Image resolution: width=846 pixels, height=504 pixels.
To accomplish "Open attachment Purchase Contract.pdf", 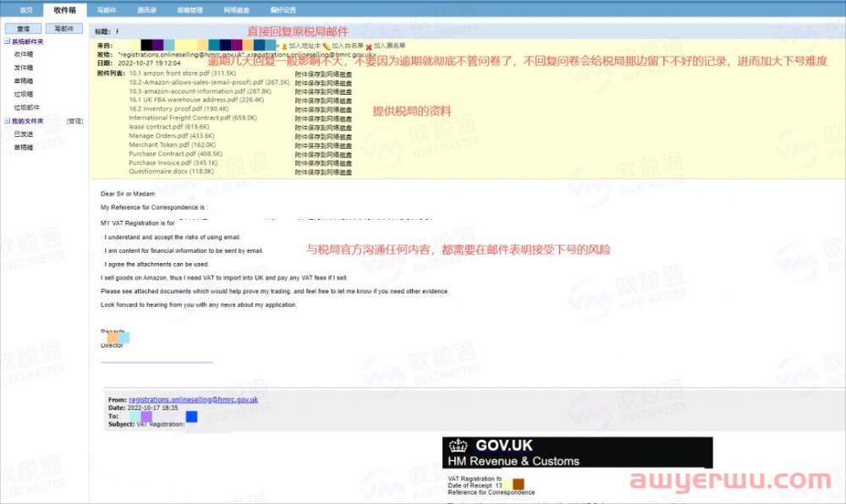I will tap(175, 154).
